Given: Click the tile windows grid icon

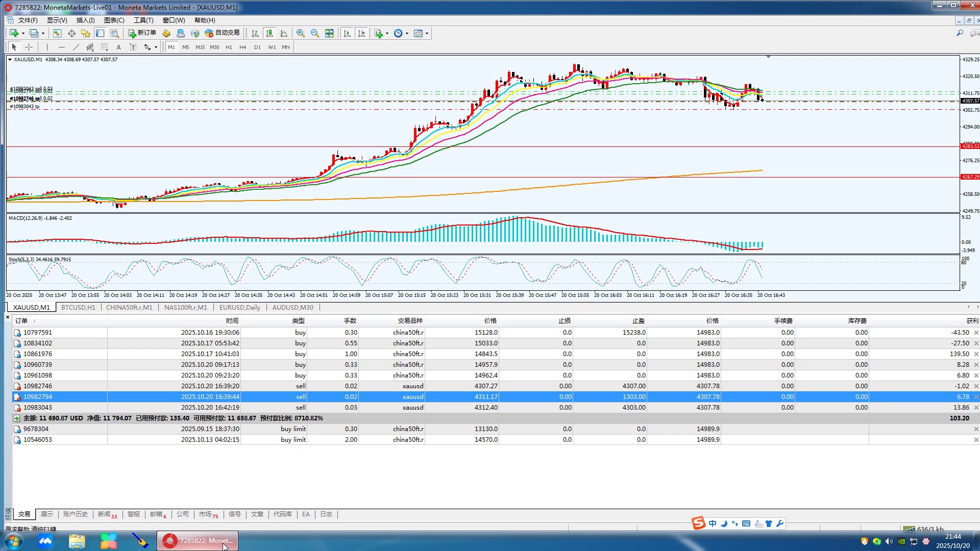Looking at the screenshot, I should click(x=329, y=33).
